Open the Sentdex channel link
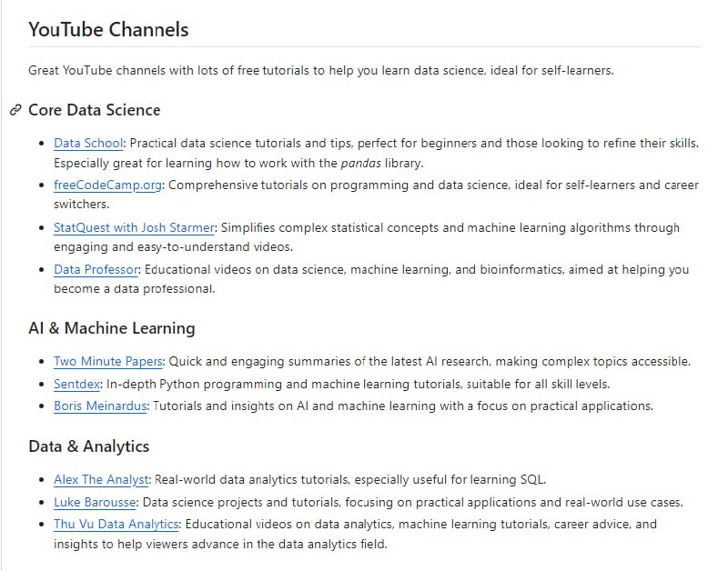The height and width of the screenshot is (571, 728). 78,384
